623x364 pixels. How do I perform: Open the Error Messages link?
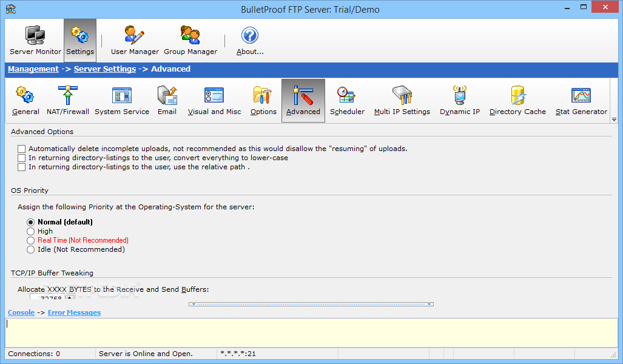[74, 312]
